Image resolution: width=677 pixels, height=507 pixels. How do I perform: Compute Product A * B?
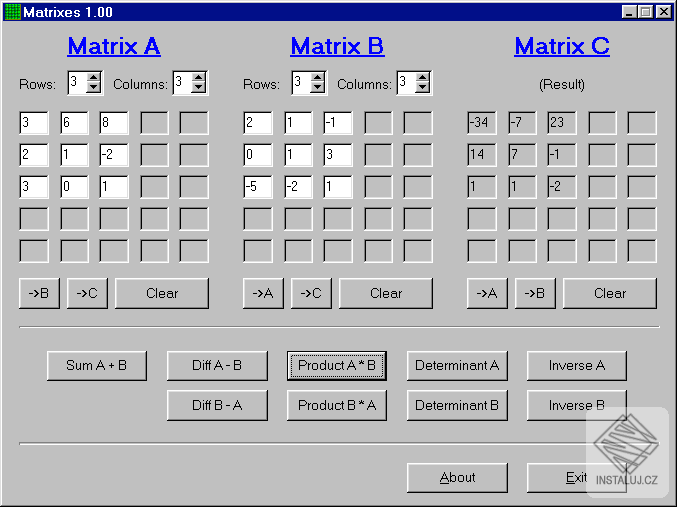click(x=337, y=366)
